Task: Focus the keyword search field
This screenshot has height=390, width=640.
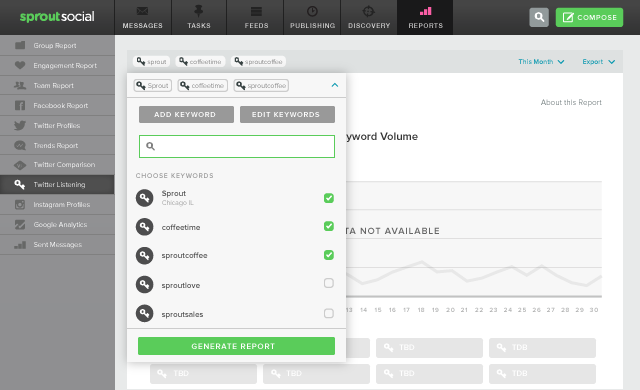Action: (237, 146)
